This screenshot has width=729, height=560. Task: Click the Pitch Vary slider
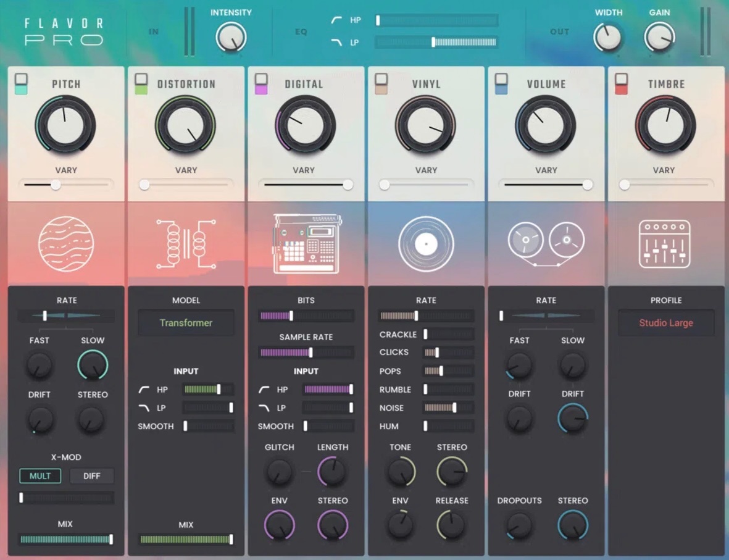(x=66, y=185)
